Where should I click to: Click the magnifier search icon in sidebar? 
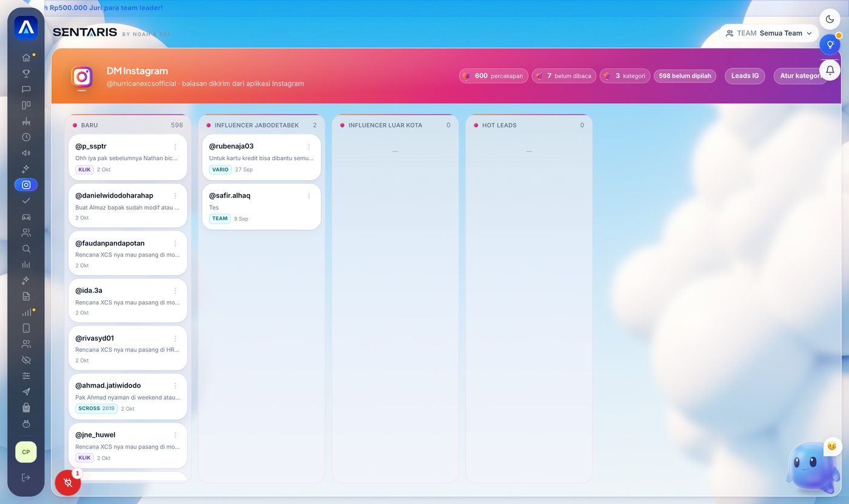[x=26, y=249]
